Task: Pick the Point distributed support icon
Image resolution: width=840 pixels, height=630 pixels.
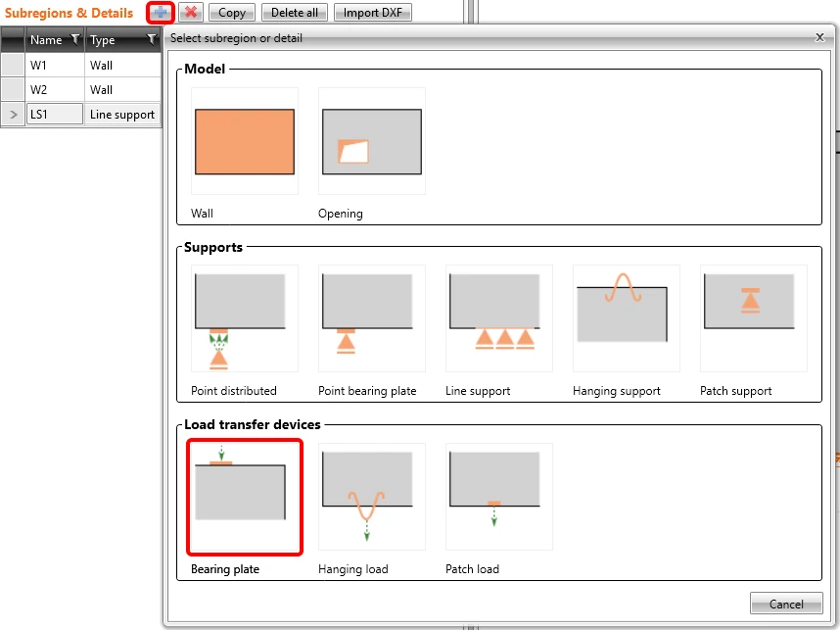Action: pyautogui.click(x=245, y=318)
